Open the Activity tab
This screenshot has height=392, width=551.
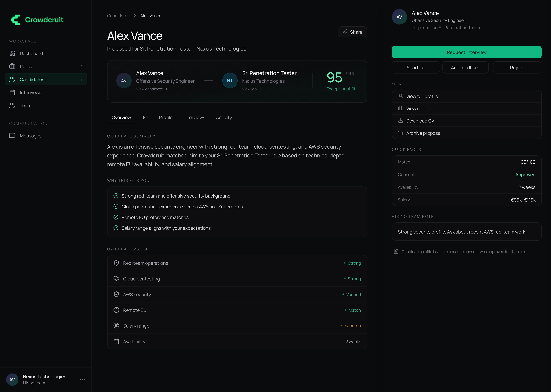[224, 118]
